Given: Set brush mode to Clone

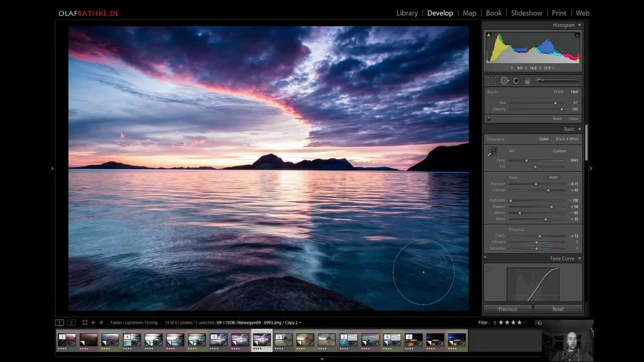Looking at the screenshot, I should tap(558, 92).
